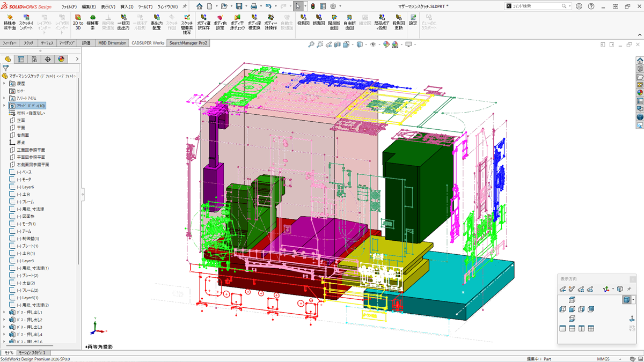Click the 2D to 3D tool
This screenshot has width=644, height=362.
pos(78,21)
